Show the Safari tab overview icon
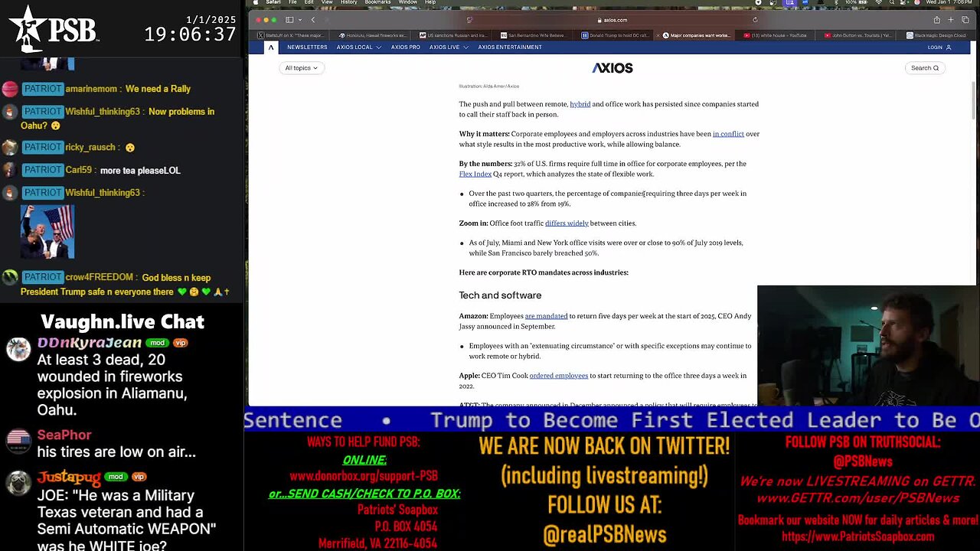This screenshot has height=551, width=980. 965,20
